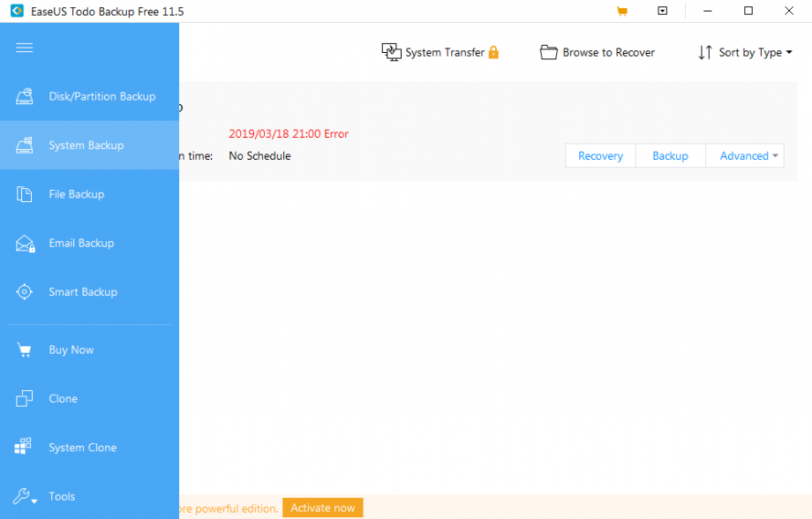Click Browse to Recover folder option

pyautogui.click(x=598, y=53)
